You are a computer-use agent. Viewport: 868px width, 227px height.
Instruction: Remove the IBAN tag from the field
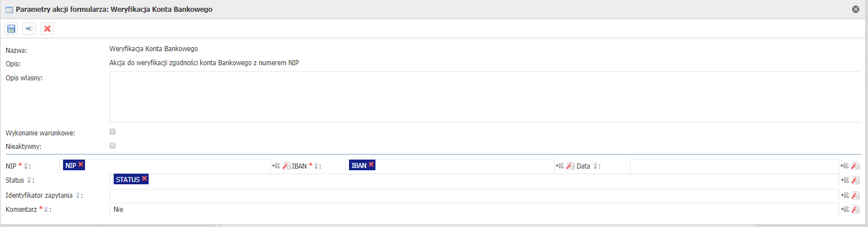tap(371, 164)
